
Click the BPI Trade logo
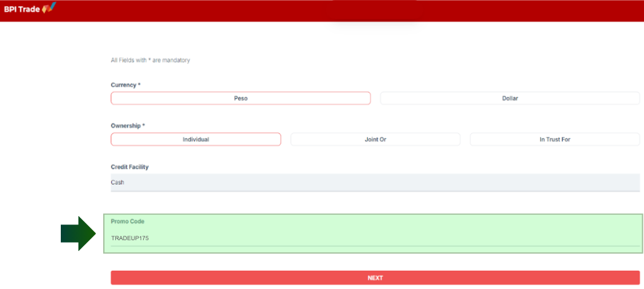click(30, 9)
